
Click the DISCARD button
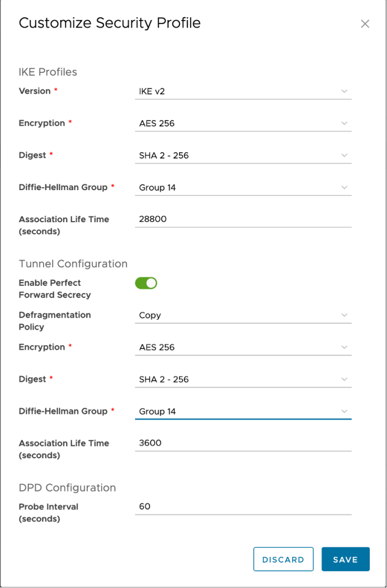click(283, 559)
